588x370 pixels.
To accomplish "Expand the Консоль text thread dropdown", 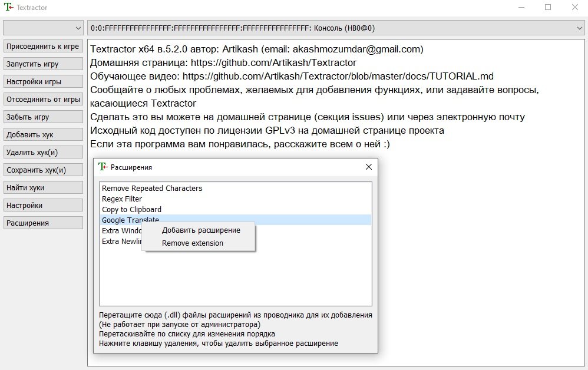I will 336,28.
